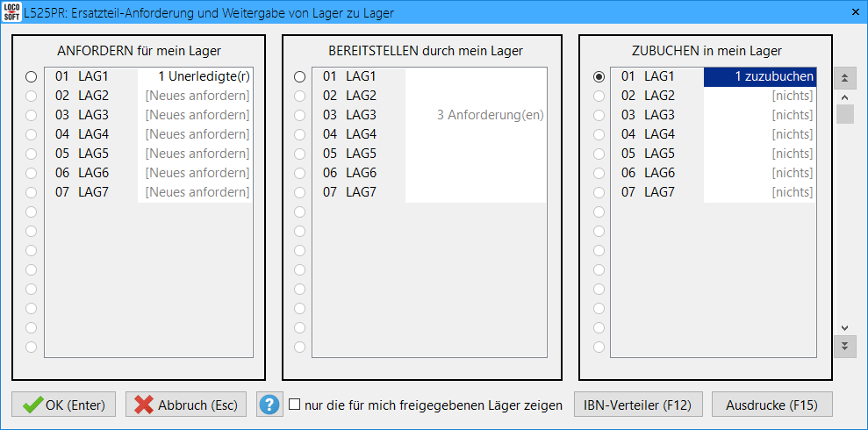Select radio for 02 LAG2 under ANFORDERN
868x430 pixels.
[31, 97]
